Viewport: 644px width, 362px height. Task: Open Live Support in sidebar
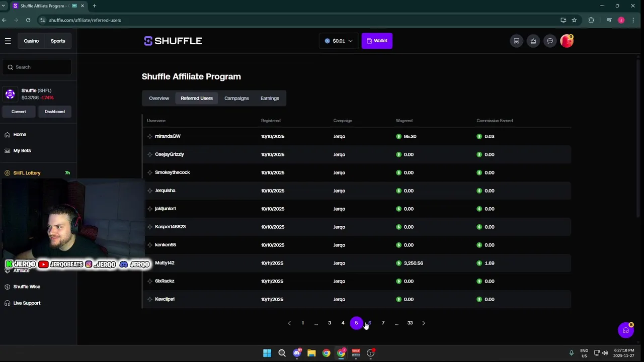[27, 303]
